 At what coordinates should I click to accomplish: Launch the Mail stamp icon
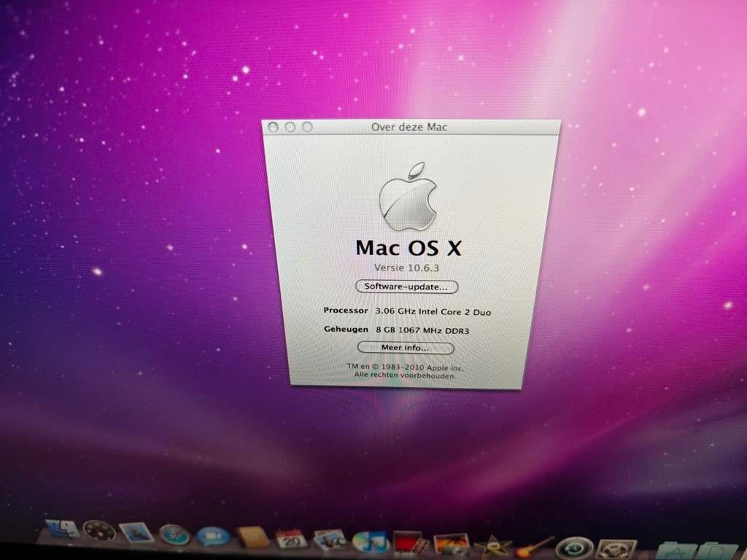(136, 532)
